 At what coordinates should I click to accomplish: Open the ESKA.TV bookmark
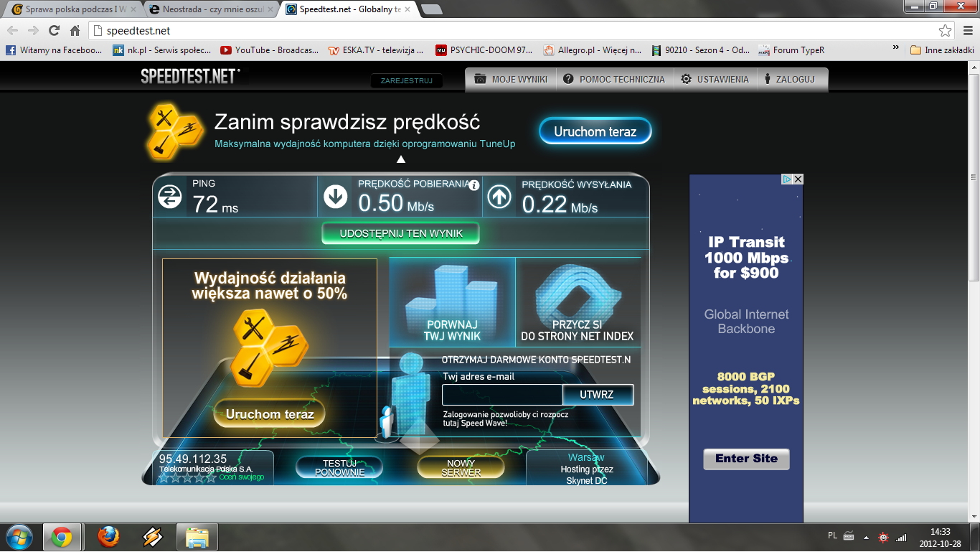pos(376,50)
